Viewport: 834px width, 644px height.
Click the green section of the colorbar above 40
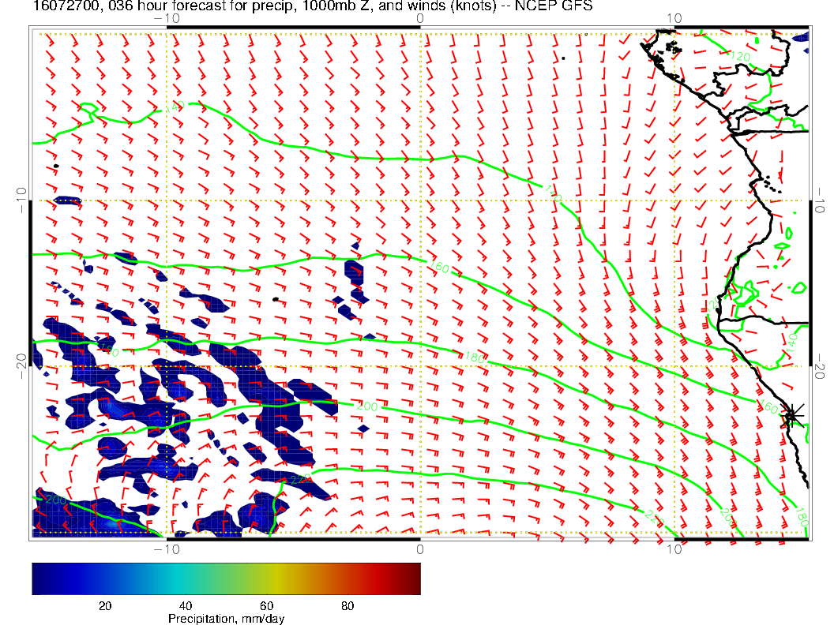tap(186, 578)
